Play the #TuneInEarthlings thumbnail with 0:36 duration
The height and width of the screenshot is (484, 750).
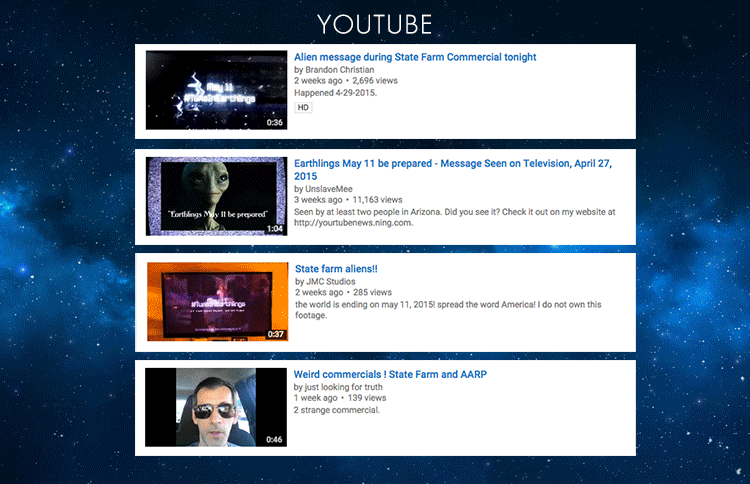coord(216,90)
